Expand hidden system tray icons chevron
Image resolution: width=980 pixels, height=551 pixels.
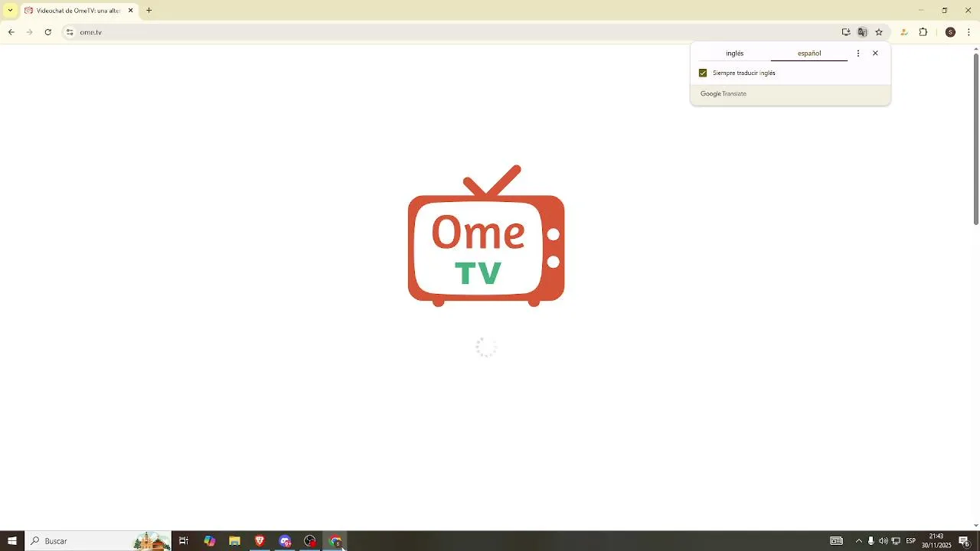pos(858,541)
